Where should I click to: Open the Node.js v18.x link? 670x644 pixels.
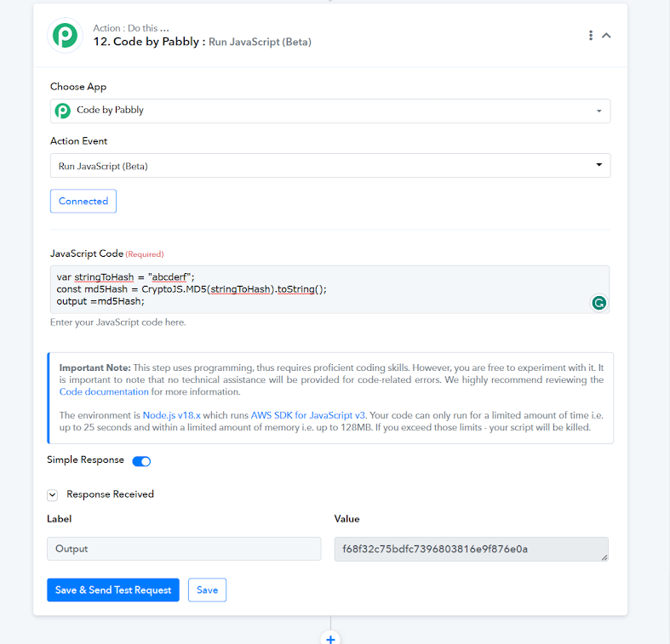click(171, 415)
